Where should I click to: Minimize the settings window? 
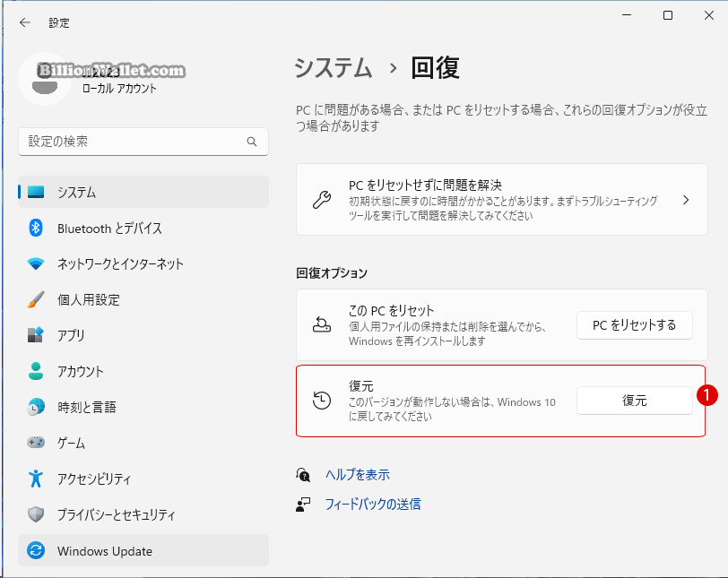tap(627, 15)
